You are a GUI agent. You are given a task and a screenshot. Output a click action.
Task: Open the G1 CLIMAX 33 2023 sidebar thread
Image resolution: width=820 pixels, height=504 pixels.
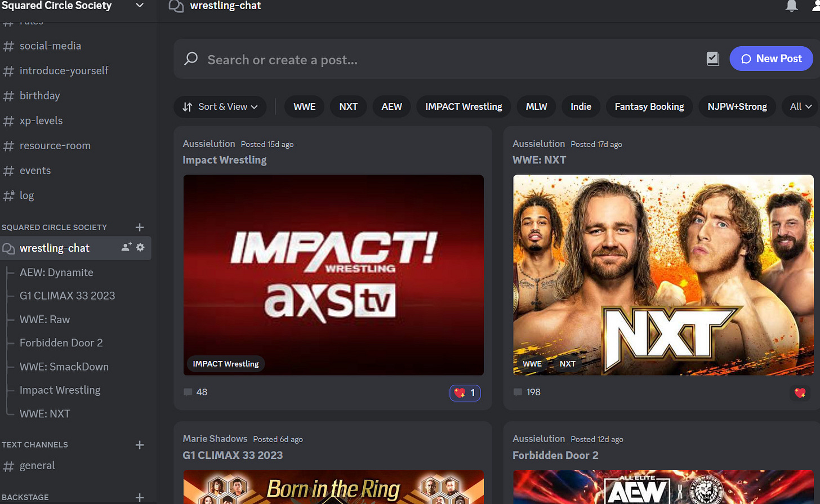tap(67, 296)
